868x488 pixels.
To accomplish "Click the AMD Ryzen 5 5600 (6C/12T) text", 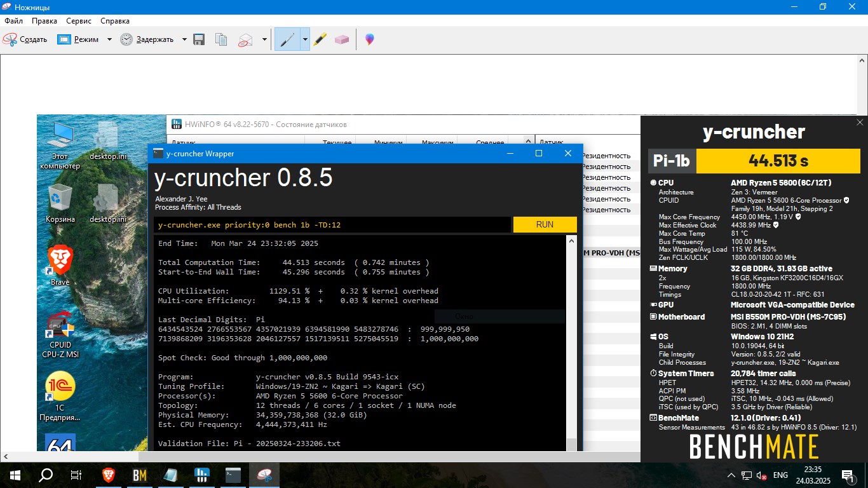I will (781, 183).
